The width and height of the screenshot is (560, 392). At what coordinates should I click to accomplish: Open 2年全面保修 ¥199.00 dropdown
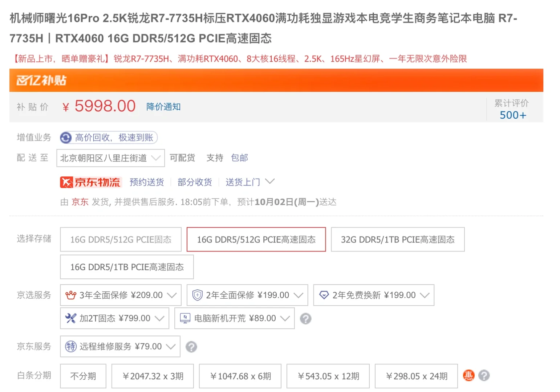(247, 295)
